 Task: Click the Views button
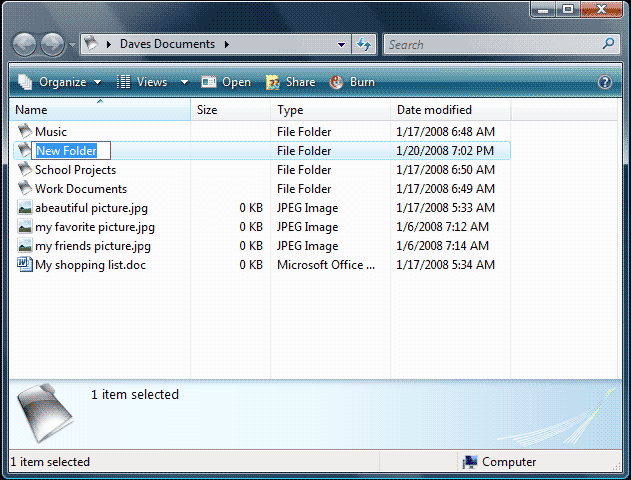pos(142,82)
